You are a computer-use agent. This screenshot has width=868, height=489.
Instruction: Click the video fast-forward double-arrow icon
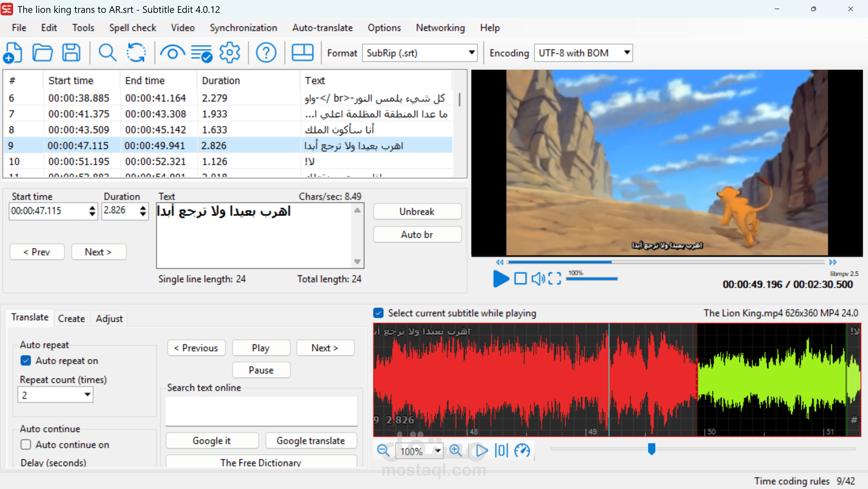pyautogui.click(x=833, y=262)
